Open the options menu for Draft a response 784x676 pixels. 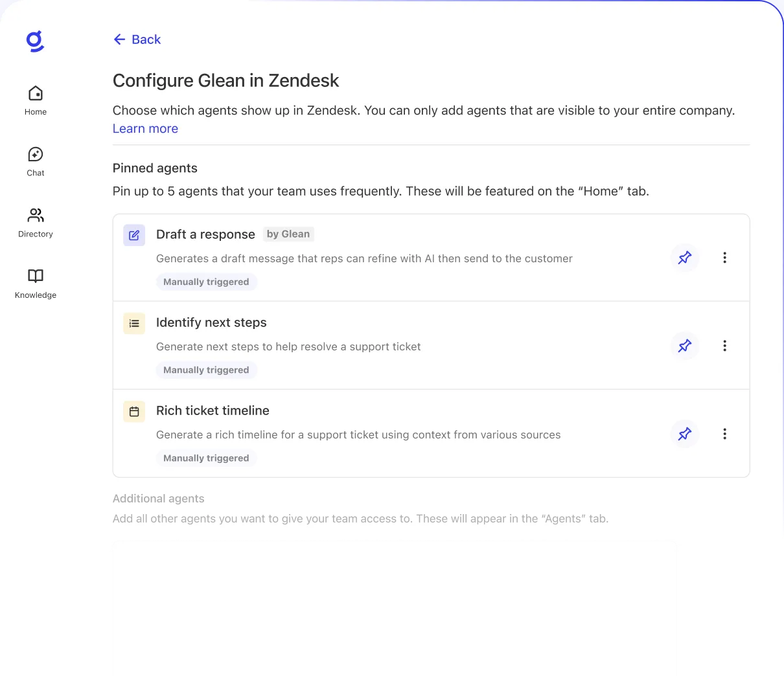[x=724, y=258]
